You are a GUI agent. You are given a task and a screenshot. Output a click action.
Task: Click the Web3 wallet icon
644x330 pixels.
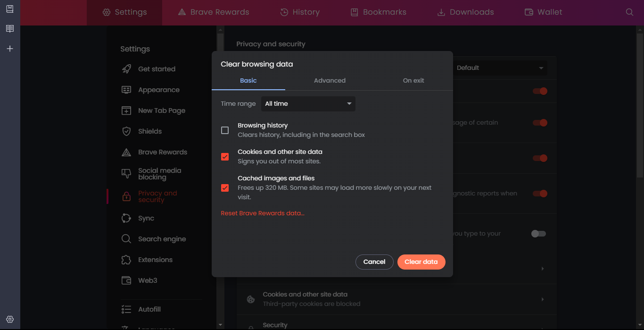[x=126, y=280]
